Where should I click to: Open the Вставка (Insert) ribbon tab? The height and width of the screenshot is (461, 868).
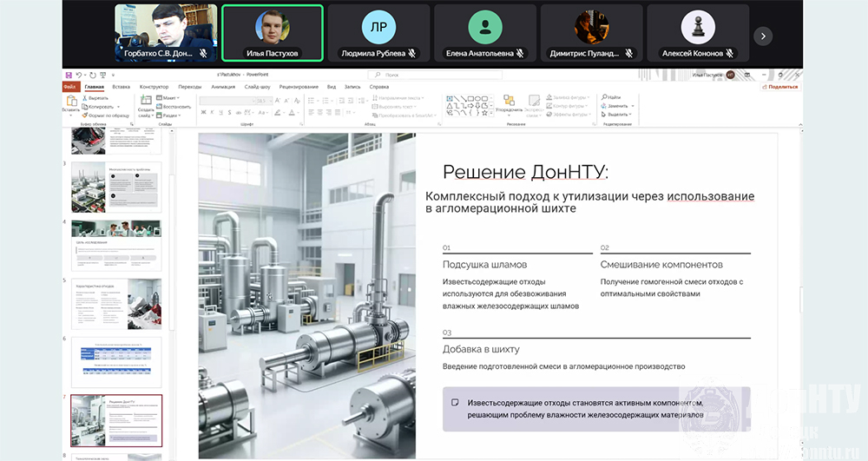[x=122, y=87]
